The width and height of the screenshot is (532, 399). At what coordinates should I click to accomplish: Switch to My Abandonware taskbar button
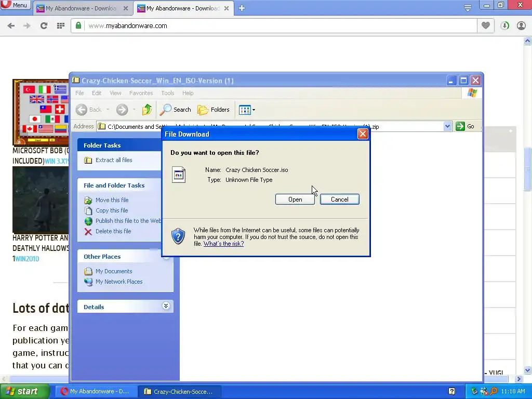96,391
